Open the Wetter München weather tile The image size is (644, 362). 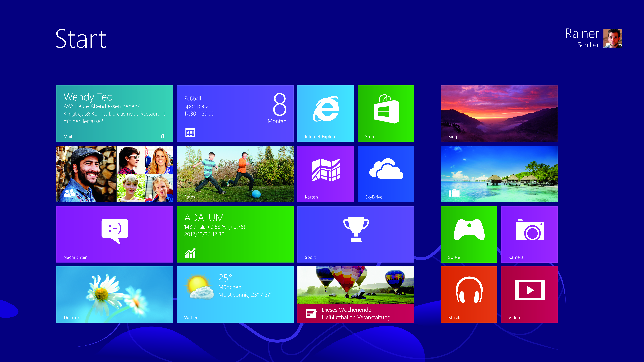pos(235,294)
